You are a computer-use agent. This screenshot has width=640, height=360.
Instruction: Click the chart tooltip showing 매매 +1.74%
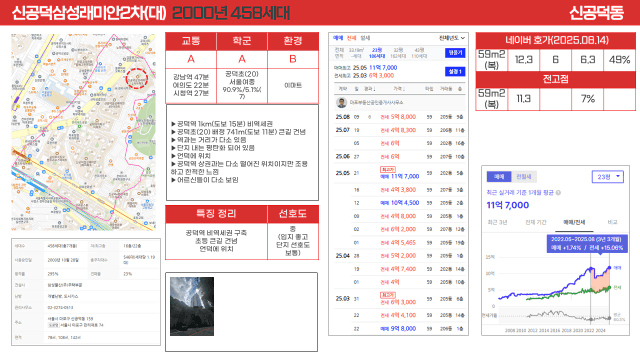(x=587, y=244)
